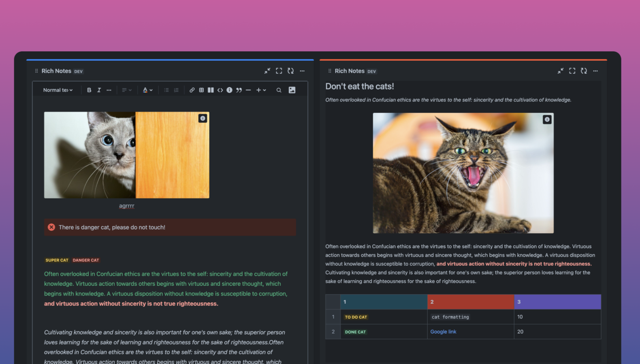
Task: Open more text formatting options next to italic
Action: (x=109, y=90)
